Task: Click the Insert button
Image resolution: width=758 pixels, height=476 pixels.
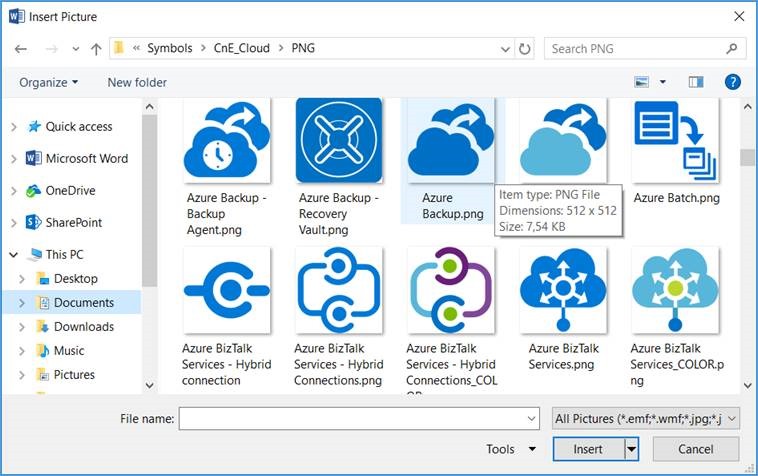Action: pyautogui.click(x=588, y=449)
